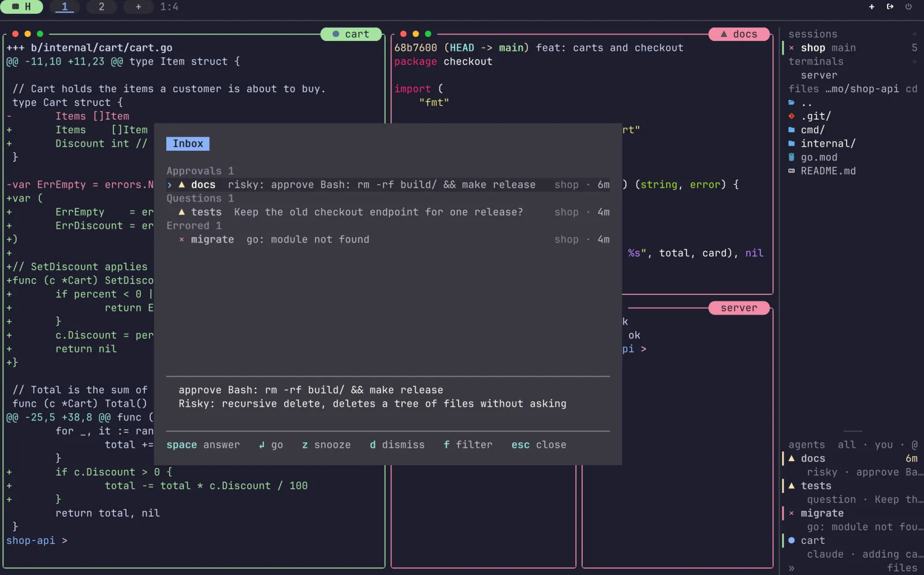Select the server pane title pill

[739, 308]
